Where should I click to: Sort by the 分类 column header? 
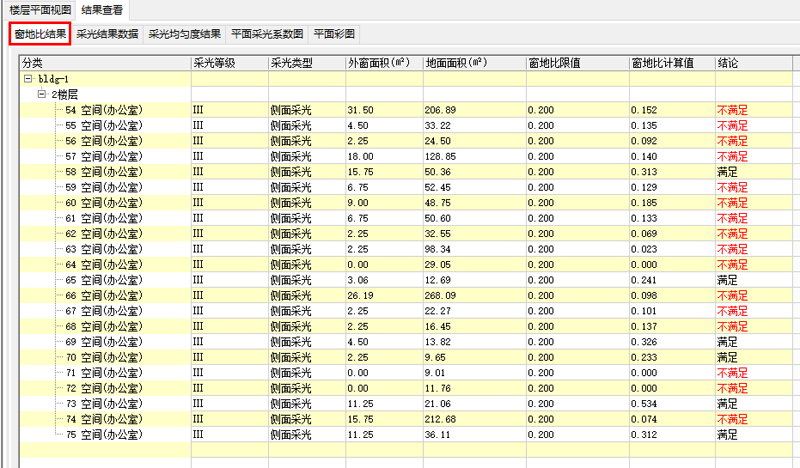(106, 63)
